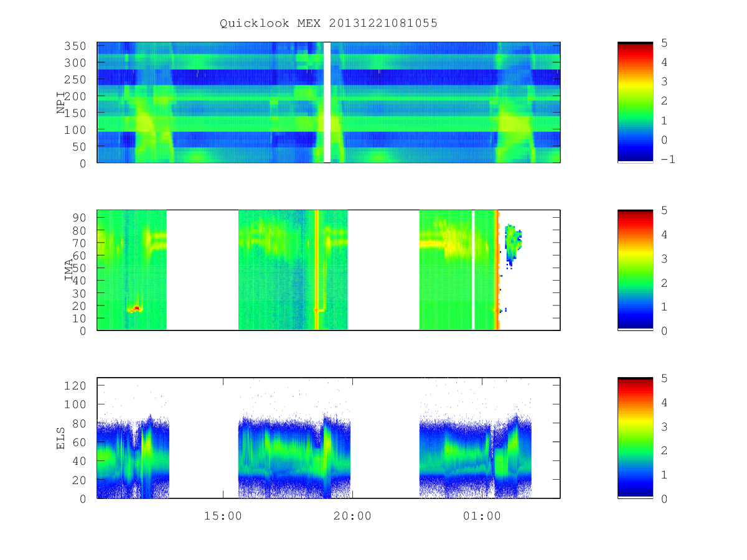Select the 20:00 time tick label
747x560 pixels.
352,516
